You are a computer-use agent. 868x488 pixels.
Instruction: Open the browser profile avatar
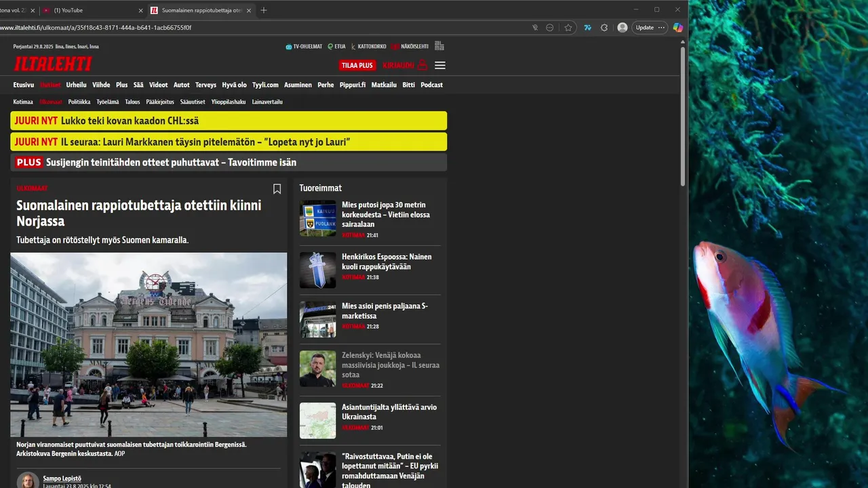[x=623, y=28]
